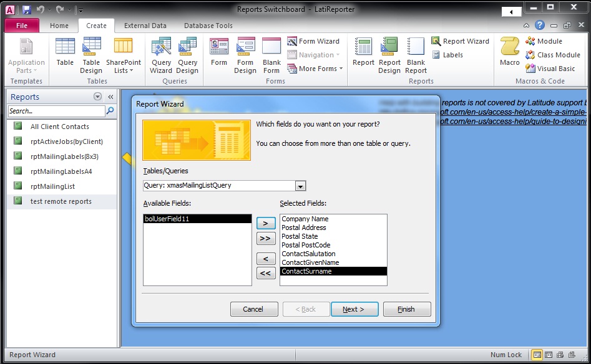Click the navigation pane Search box
The width and height of the screenshot is (591, 364).
(56, 111)
